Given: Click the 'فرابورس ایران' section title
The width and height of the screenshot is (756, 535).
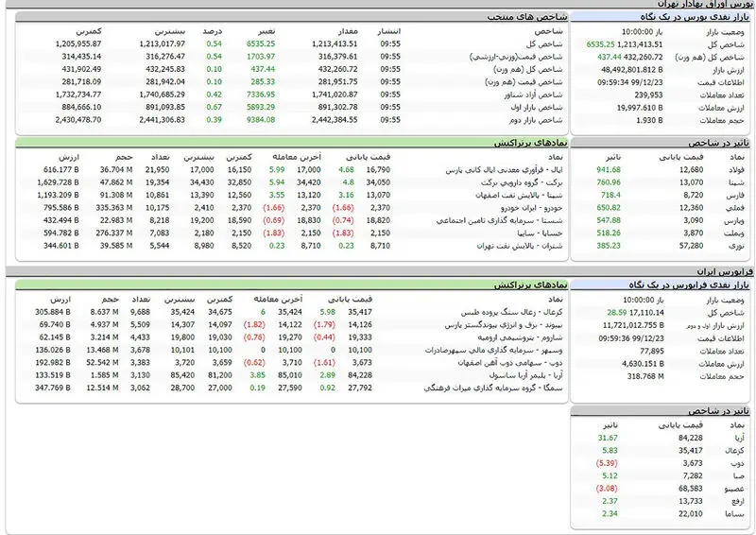Looking at the screenshot, I should pyautogui.click(x=724, y=271).
